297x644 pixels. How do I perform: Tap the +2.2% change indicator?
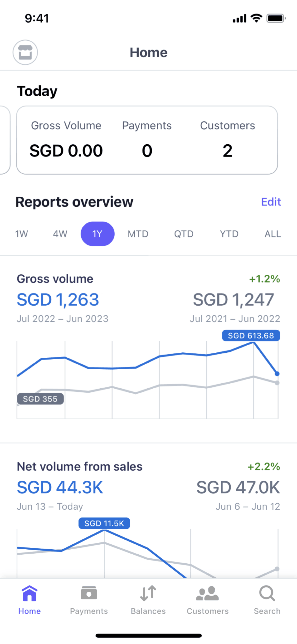click(264, 467)
